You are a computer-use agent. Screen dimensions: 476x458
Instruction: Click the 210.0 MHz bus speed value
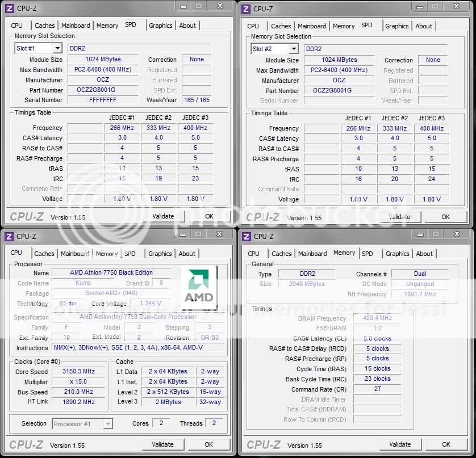(x=78, y=392)
